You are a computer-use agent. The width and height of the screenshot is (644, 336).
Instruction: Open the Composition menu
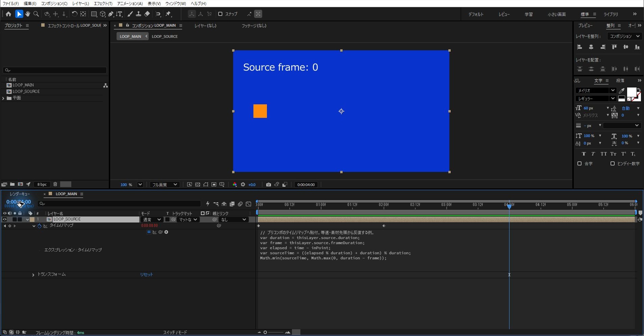pos(54,3)
